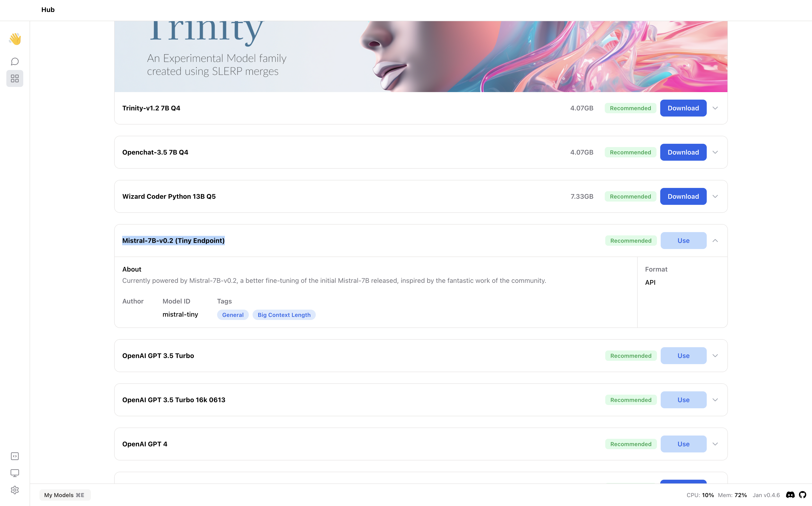Screen dimensions: 812x506
Task: Download Wizard Coder Python 13B Q5
Action: [x=683, y=196]
